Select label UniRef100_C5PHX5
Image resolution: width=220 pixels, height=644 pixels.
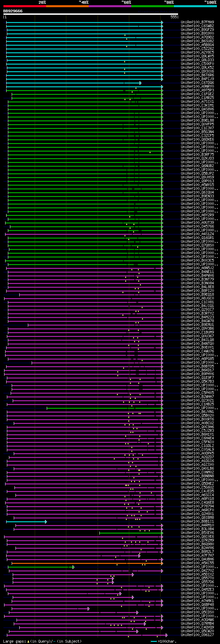coord(197,393)
